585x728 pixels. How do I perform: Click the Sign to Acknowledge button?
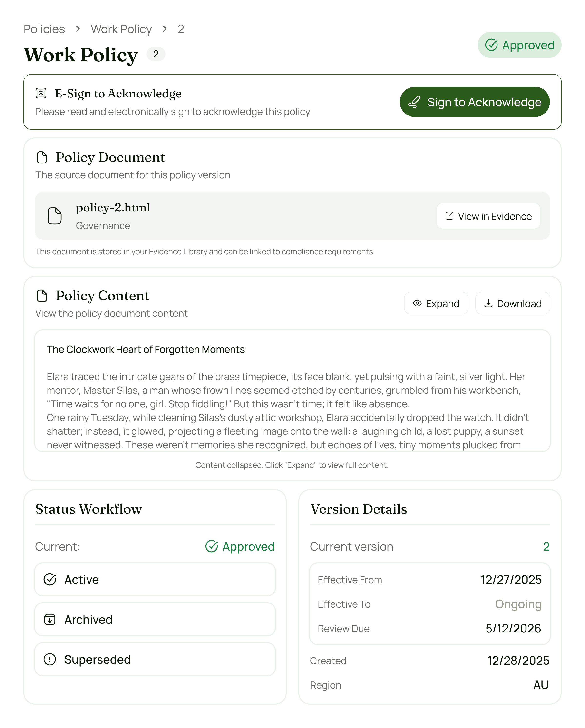coord(474,102)
